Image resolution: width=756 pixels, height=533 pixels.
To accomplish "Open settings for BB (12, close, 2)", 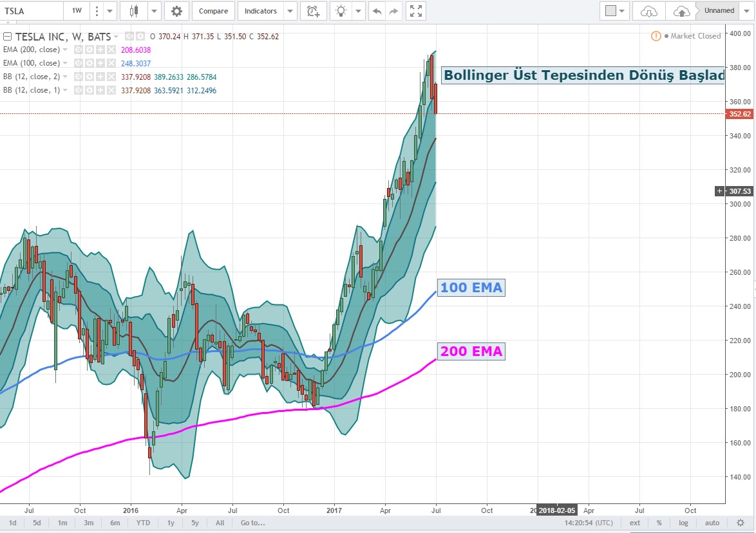I will [x=90, y=77].
